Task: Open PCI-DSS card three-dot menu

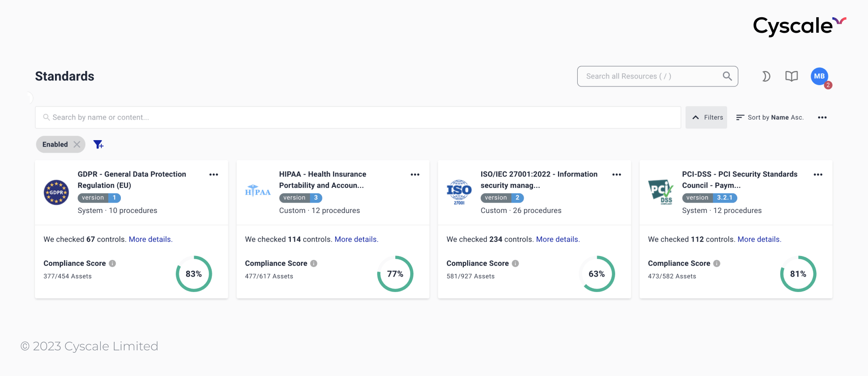Action: pyautogui.click(x=818, y=174)
